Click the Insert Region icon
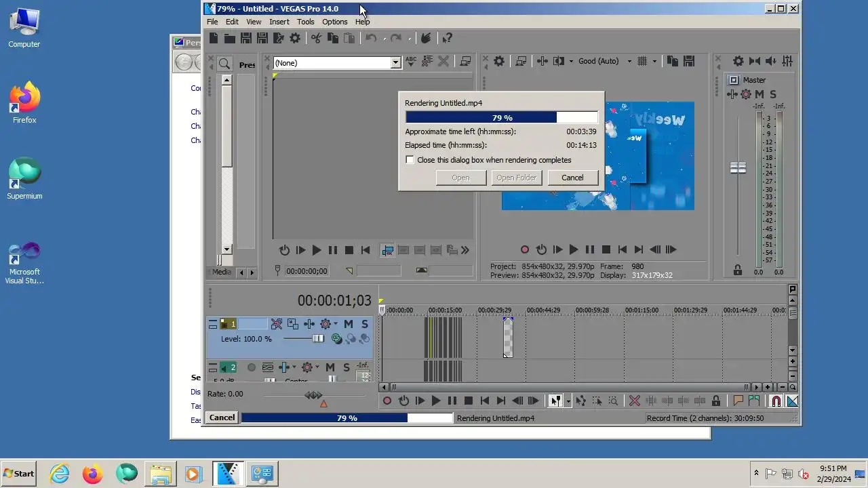The width and height of the screenshot is (868, 488). (754, 401)
